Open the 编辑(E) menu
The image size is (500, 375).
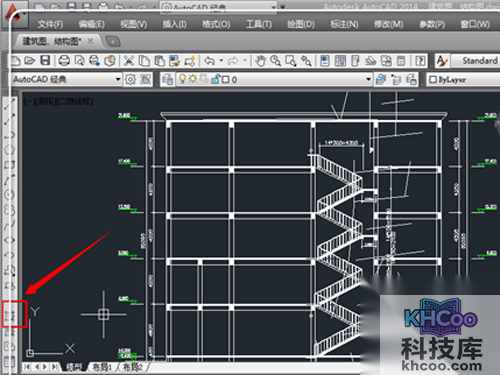click(x=92, y=24)
